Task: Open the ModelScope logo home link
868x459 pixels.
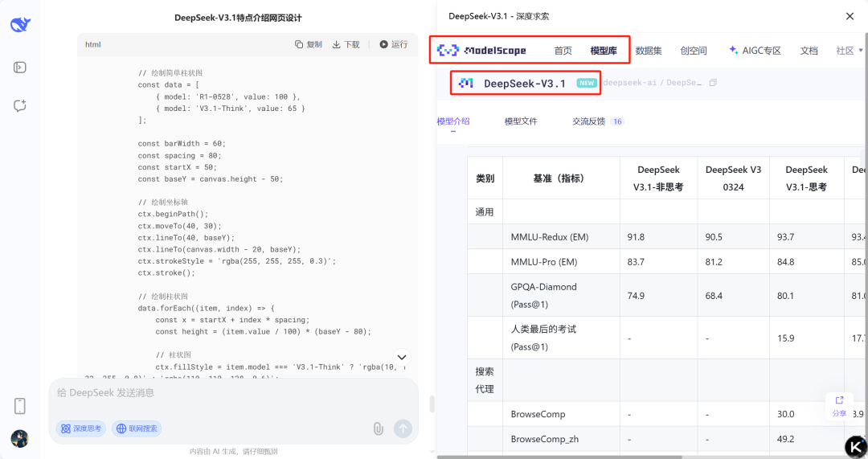Action: point(481,51)
